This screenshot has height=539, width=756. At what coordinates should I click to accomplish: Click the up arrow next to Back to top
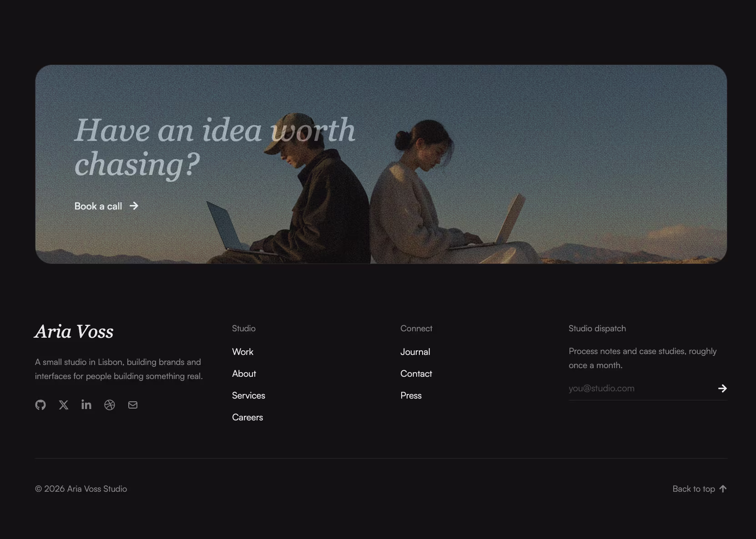pos(723,489)
